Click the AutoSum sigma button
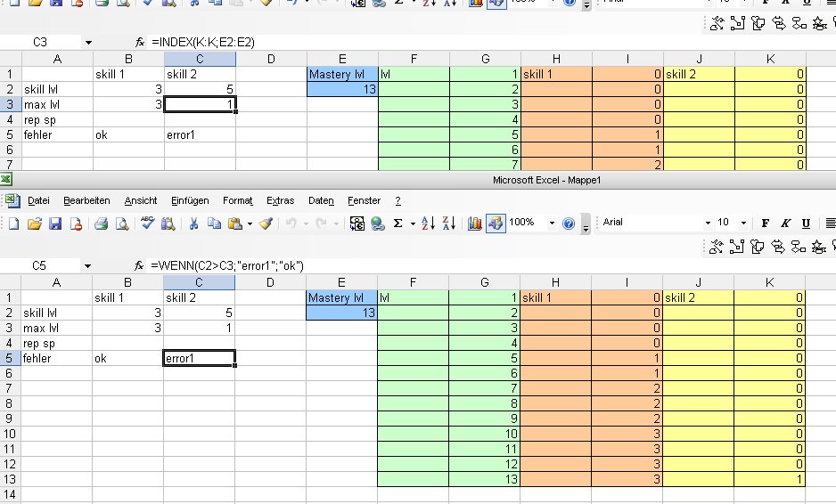This screenshot has height=504, width=836. point(398,223)
